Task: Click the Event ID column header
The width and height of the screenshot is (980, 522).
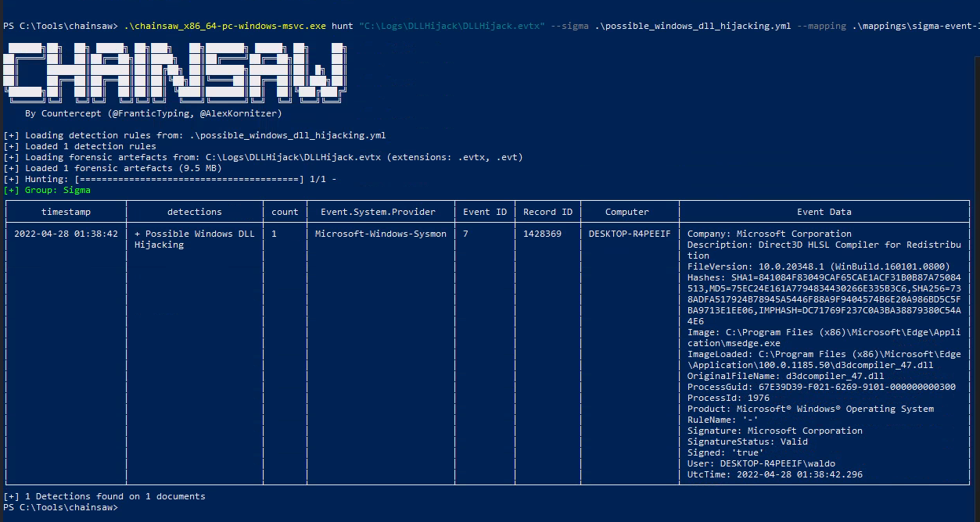Action: coord(482,212)
